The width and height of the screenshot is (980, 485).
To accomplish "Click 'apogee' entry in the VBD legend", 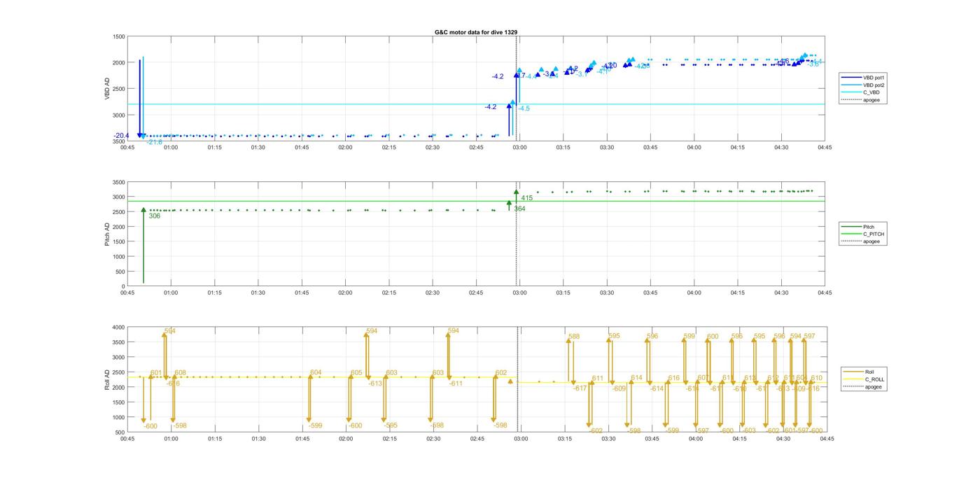I will (x=871, y=99).
